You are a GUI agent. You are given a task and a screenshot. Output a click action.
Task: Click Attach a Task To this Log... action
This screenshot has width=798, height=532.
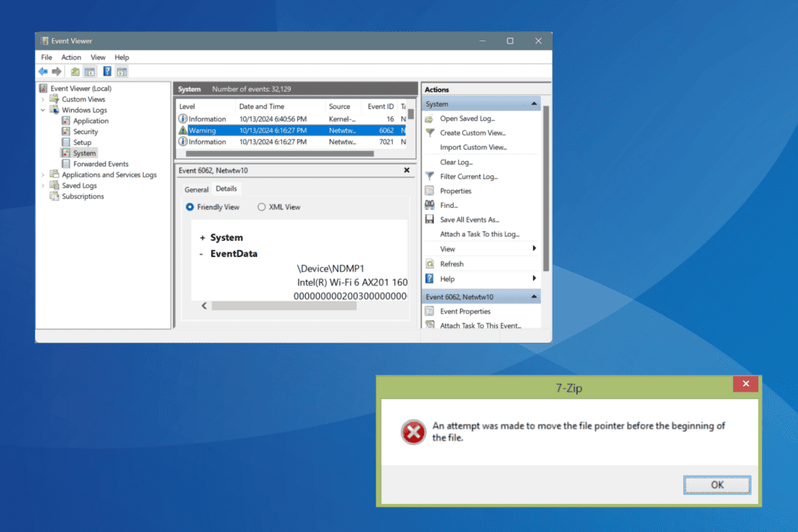479,234
